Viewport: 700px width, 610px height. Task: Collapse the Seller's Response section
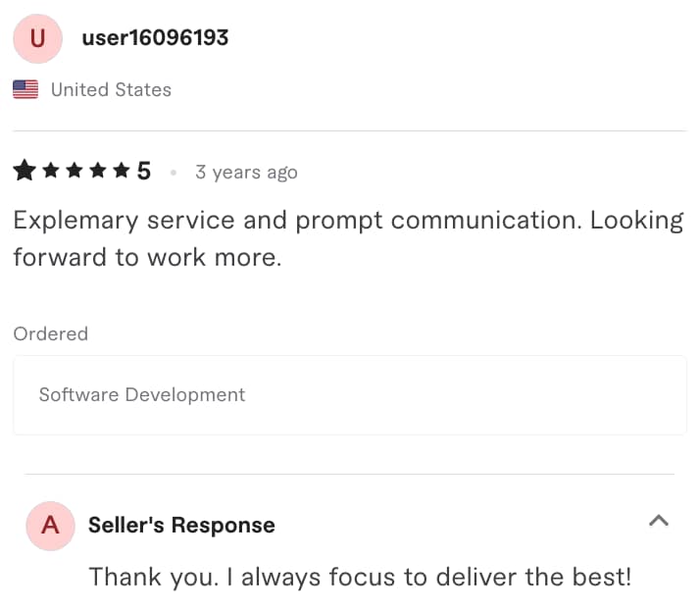tap(659, 520)
